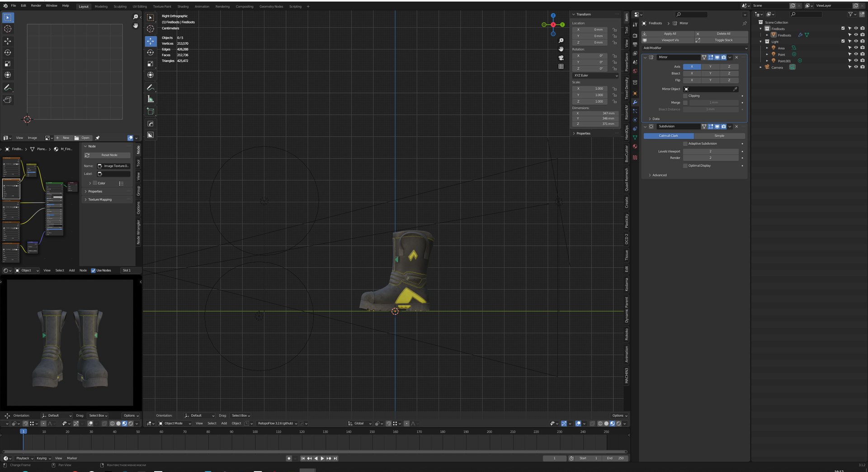
Task: Pin the image in image editor header
Action: point(98,138)
